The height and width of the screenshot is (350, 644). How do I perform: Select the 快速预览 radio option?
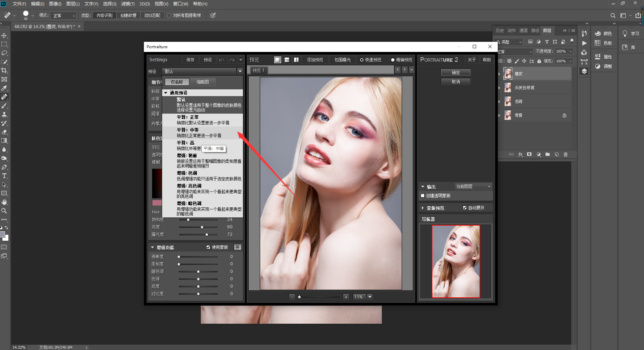(x=362, y=60)
